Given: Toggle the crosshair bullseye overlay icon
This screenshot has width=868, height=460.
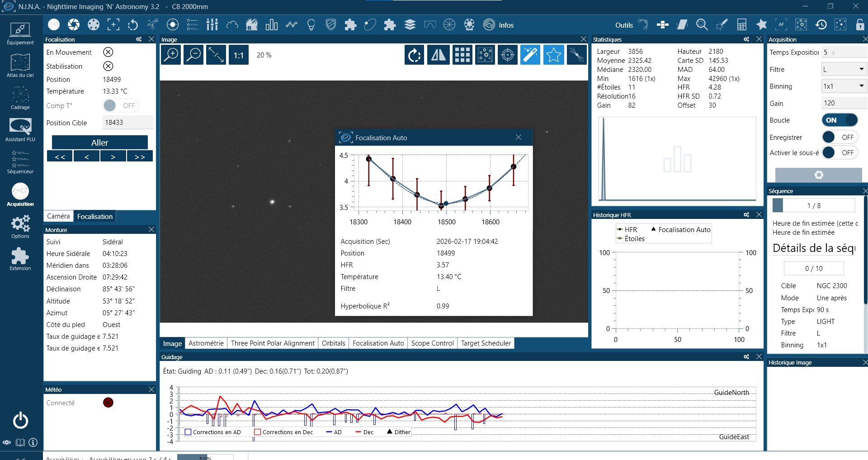Looking at the screenshot, I should point(508,55).
